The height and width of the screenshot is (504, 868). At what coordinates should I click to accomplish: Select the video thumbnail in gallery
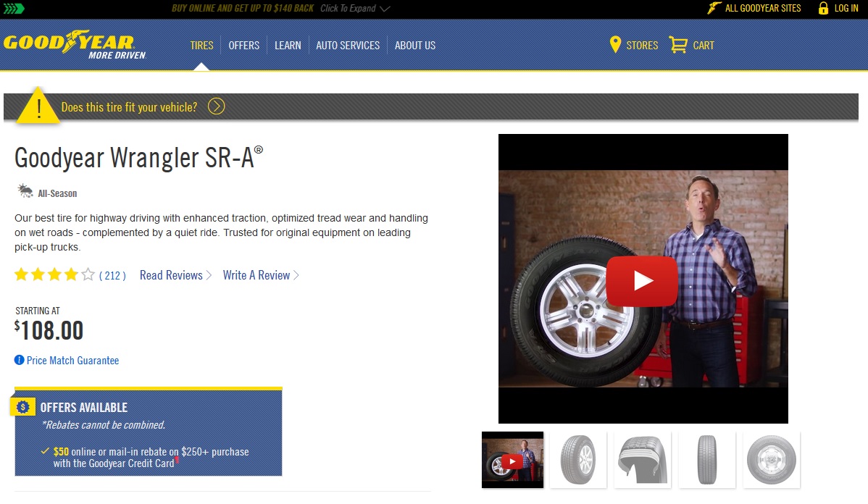(512, 460)
